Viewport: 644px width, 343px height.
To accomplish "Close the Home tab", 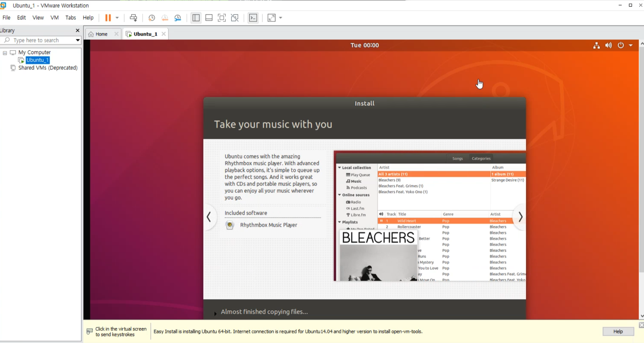I will pyautogui.click(x=116, y=34).
